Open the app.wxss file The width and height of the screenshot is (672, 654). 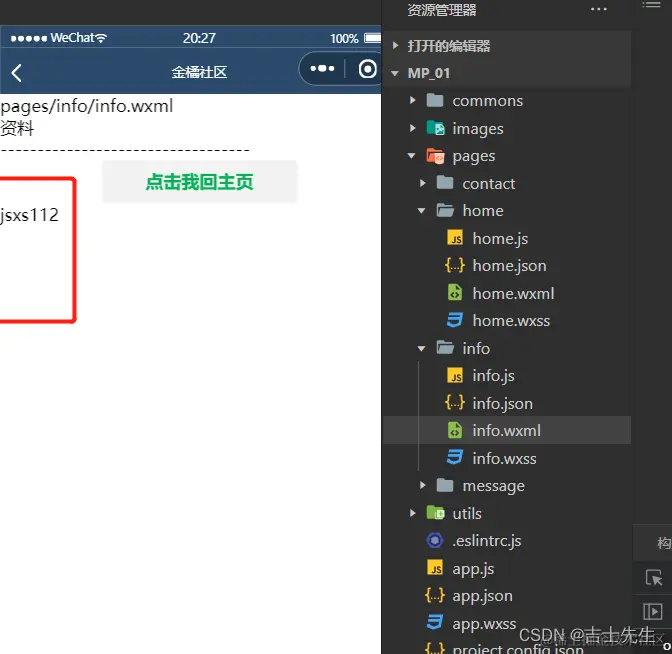point(484,624)
